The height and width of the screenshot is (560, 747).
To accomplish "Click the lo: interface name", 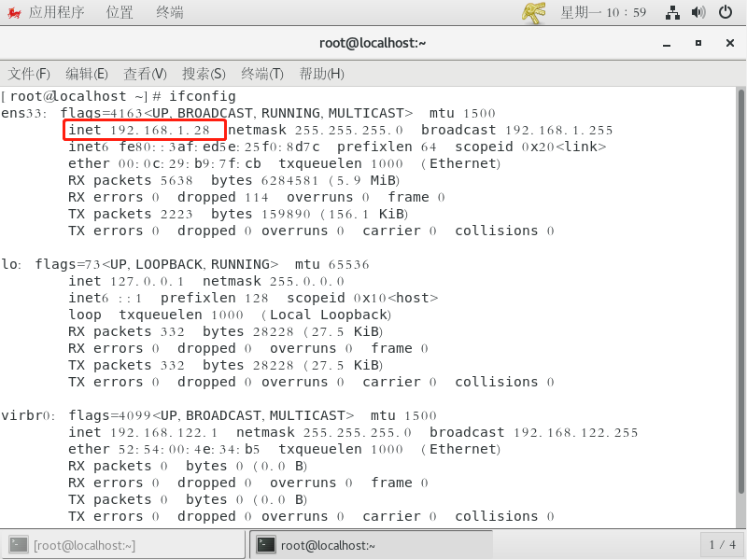I will click(x=11, y=264).
